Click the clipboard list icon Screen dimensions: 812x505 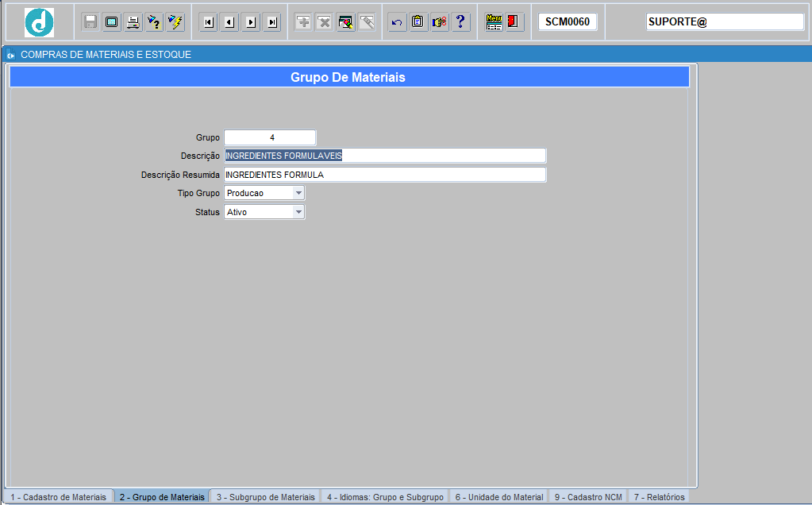(418, 22)
